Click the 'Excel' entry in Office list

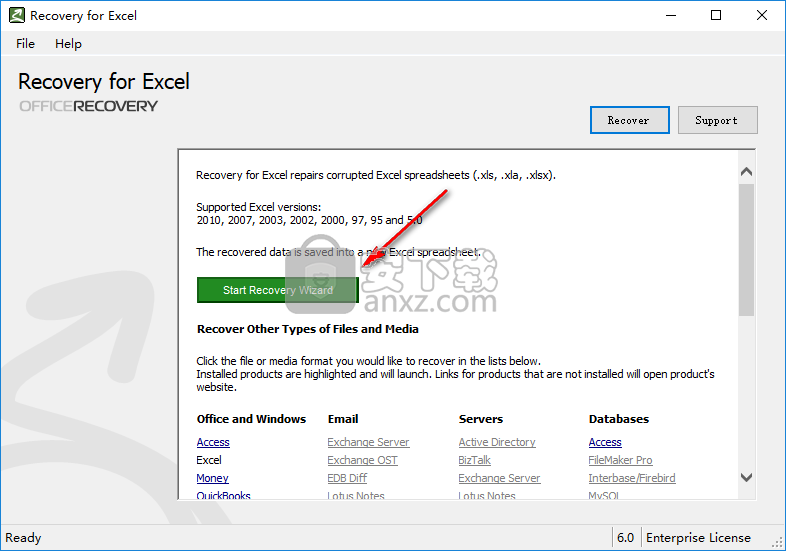click(x=209, y=460)
